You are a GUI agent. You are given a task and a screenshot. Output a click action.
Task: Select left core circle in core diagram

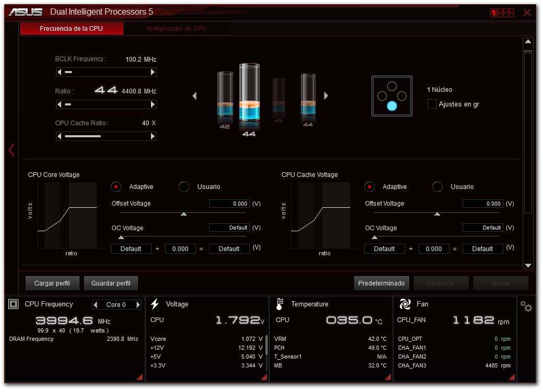[x=382, y=96]
